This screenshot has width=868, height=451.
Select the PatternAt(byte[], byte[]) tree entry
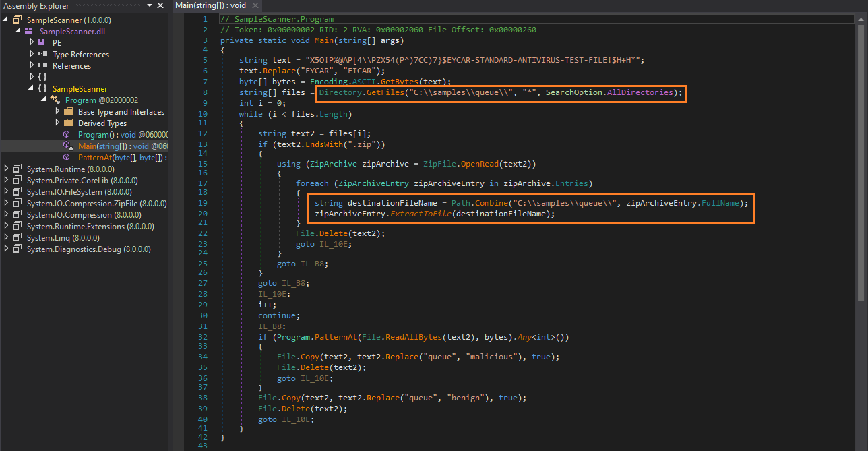122,158
